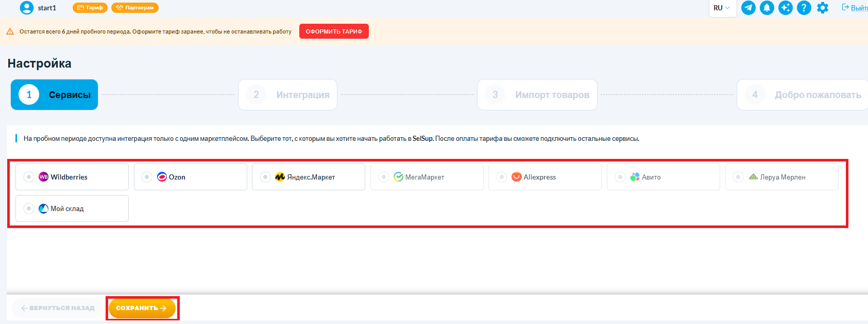Click the start1 username text
This screenshot has width=868, height=324.
pyautogui.click(x=47, y=8)
